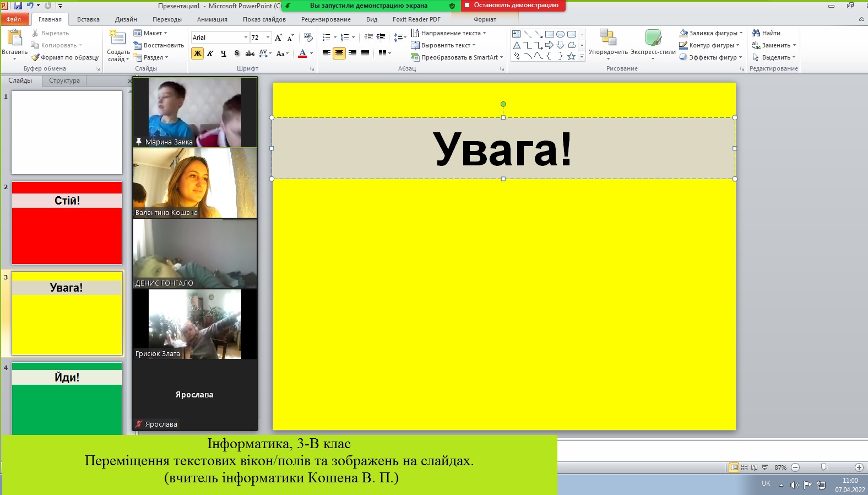Click Increase Font Size icon
868x495 pixels.
[x=278, y=37]
